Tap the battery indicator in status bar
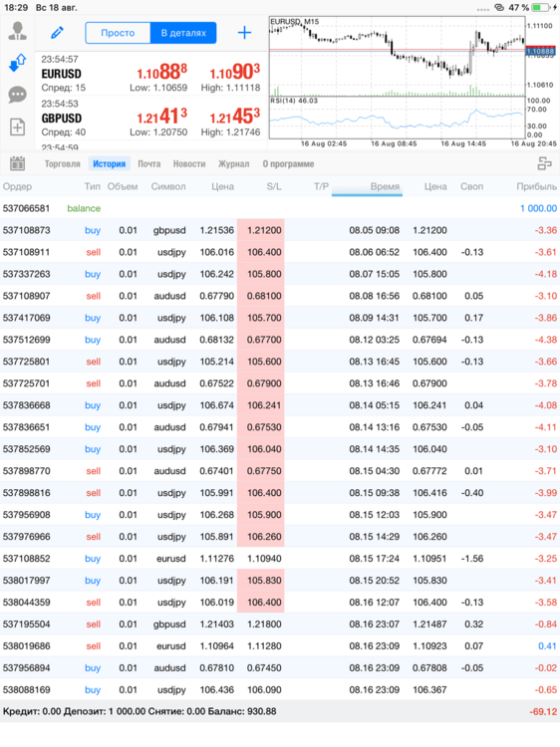 [x=540, y=8]
